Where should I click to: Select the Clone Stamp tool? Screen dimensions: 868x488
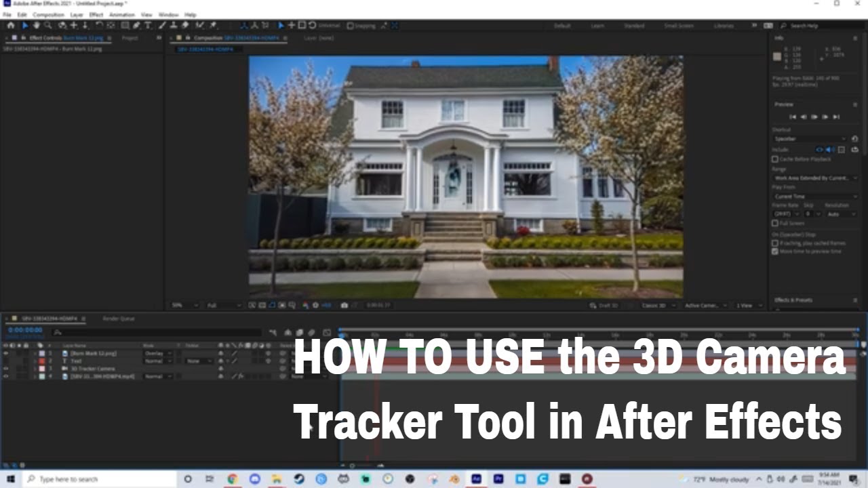coord(174,26)
